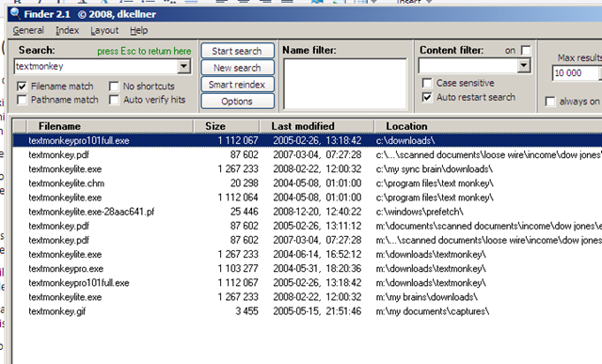602x364 pixels.
Task: Click size value 1 103 277
Action: (238, 268)
